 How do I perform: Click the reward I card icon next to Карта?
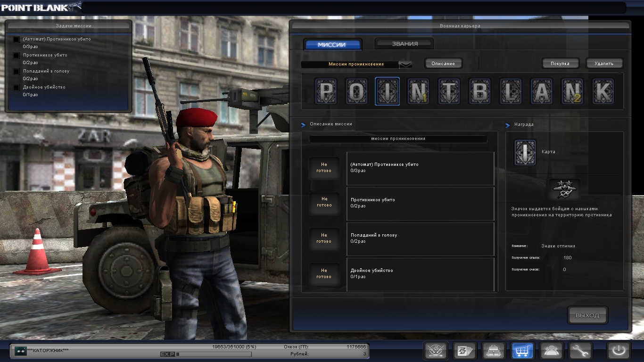tap(525, 152)
